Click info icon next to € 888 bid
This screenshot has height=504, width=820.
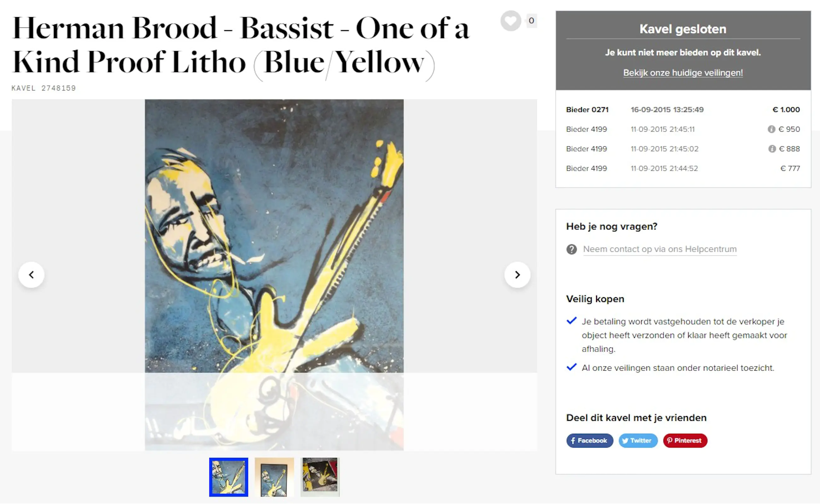[x=772, y=149]
